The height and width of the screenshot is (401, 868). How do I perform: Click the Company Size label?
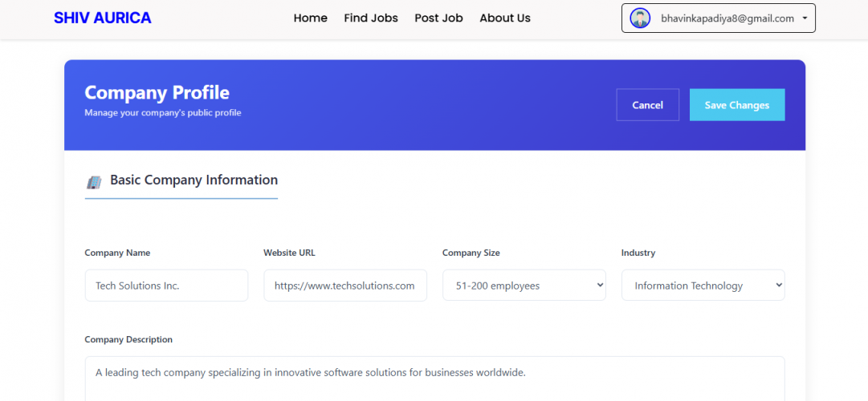click(x=471, y=253)
